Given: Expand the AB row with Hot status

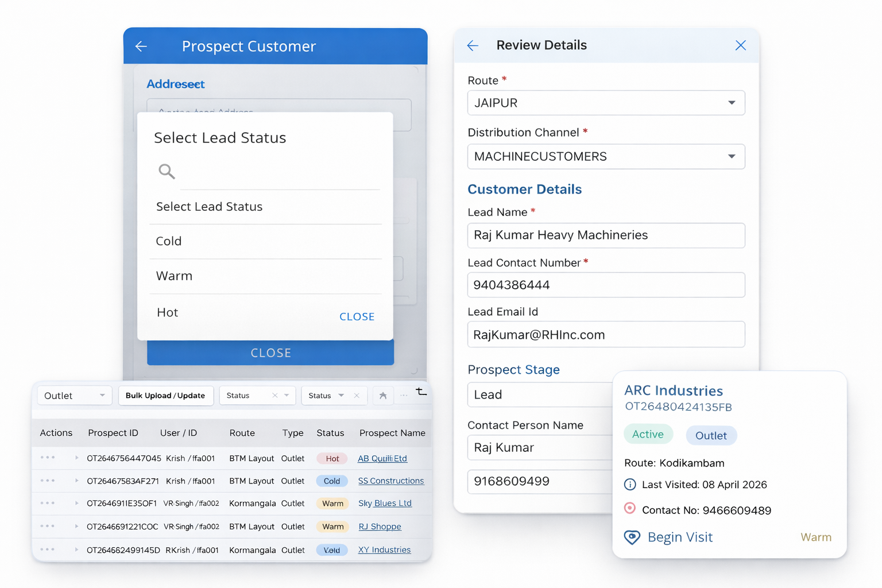Looking at the screenshot, I should [x=76, y=458].
